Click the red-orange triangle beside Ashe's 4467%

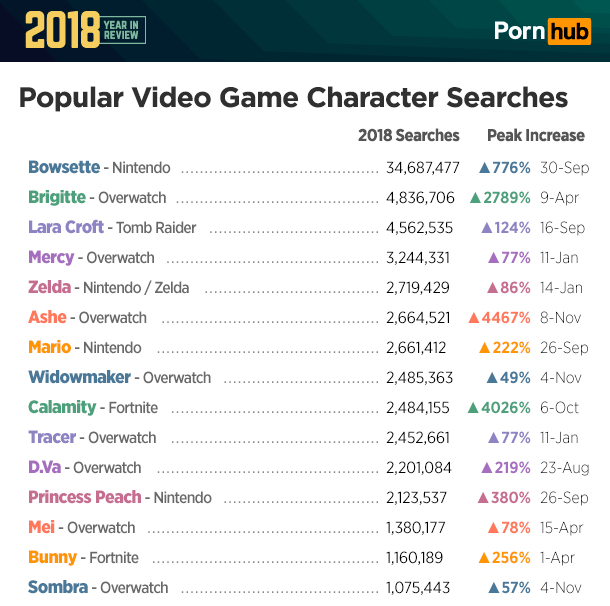[474, 318]
